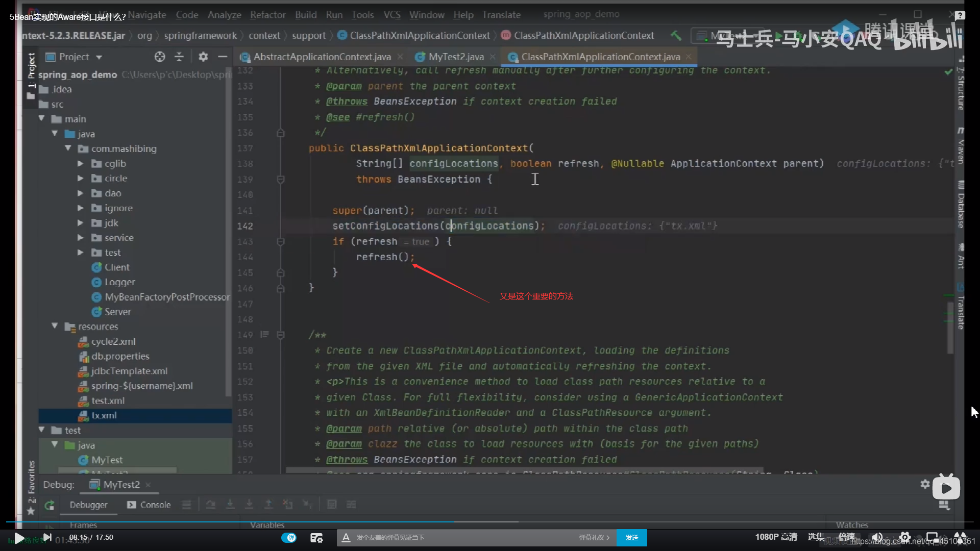Open danmaku font style icon

[x=346, y=537]
